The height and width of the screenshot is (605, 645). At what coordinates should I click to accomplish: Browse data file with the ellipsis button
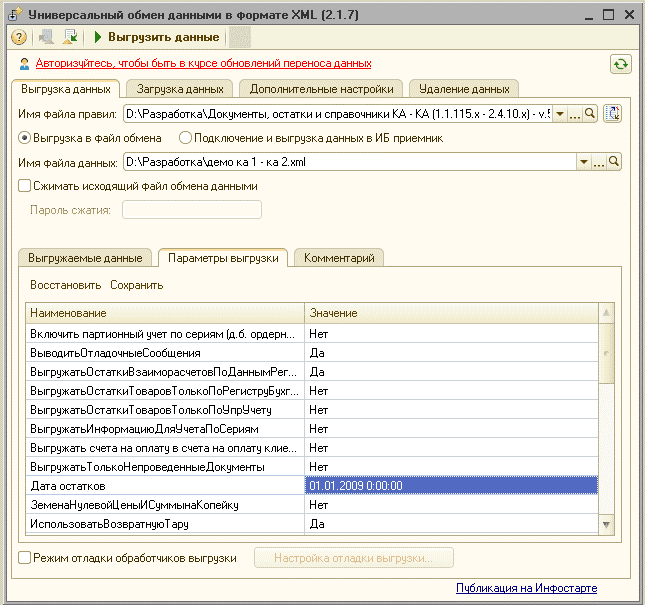pos(599,162)
